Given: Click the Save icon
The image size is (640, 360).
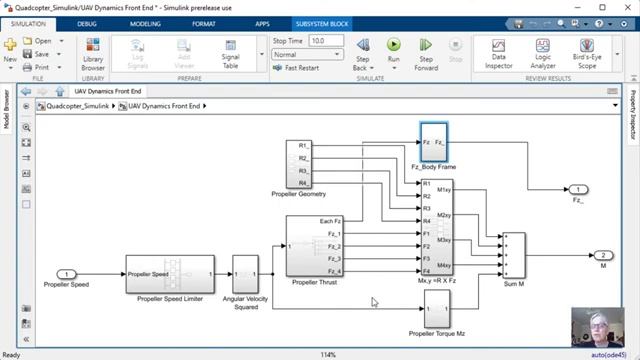Looking at the screenshot, I should pos(27,54).
